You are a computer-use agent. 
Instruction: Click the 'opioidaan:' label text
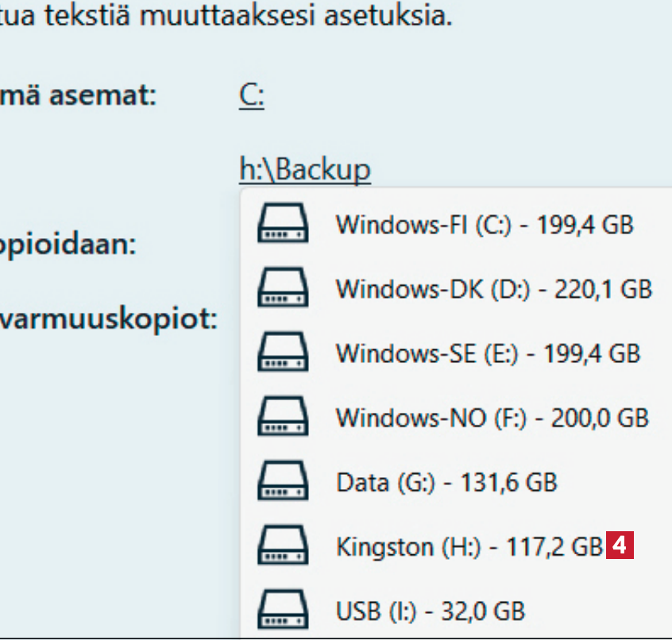(67, 245)
